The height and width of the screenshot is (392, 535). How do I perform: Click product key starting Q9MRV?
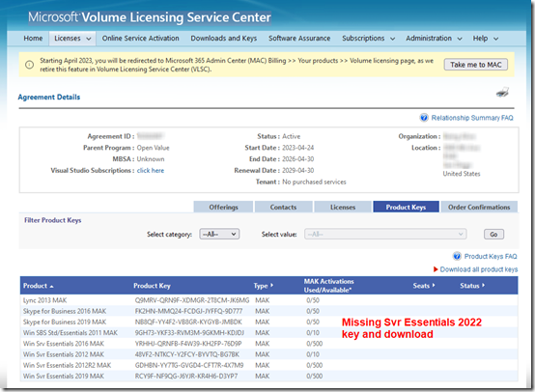coord(192,300)
